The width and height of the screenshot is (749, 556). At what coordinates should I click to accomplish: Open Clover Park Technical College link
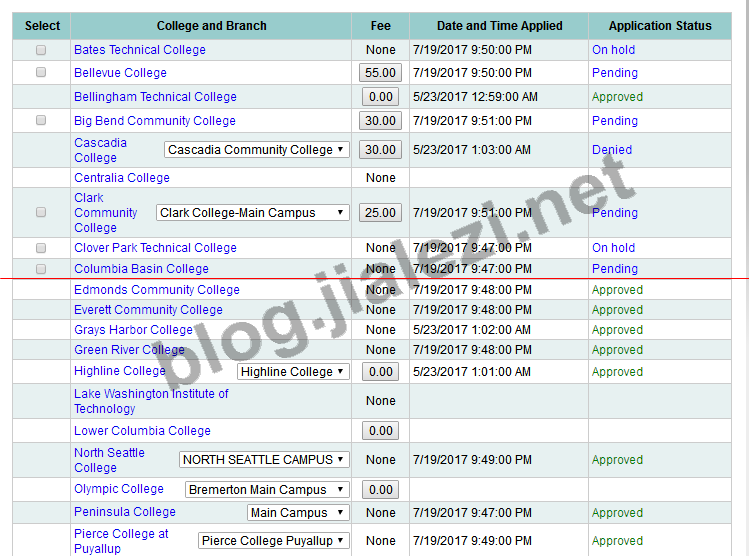click(x=155, y=247)
